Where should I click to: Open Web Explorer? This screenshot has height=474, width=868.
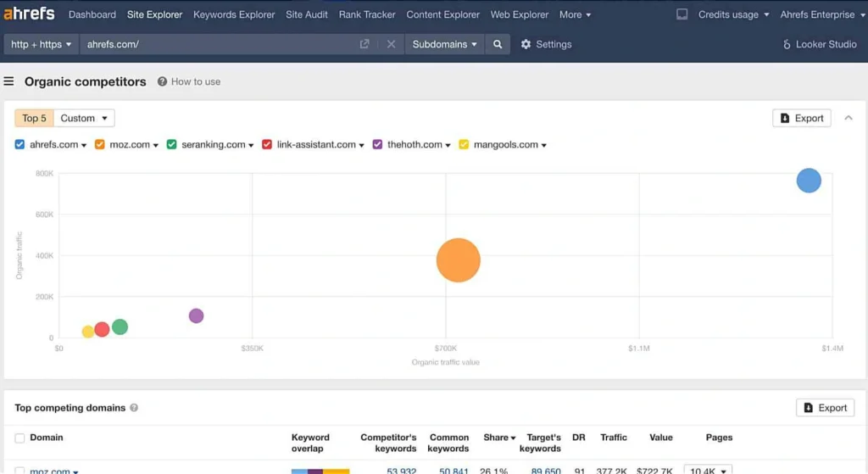click(520, 14)
